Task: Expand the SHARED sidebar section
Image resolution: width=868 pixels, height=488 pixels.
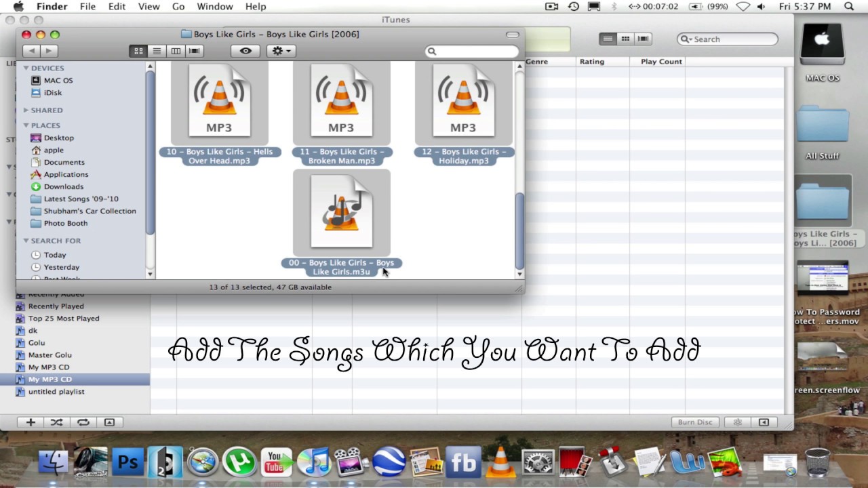Action: (x=26, y=110)
